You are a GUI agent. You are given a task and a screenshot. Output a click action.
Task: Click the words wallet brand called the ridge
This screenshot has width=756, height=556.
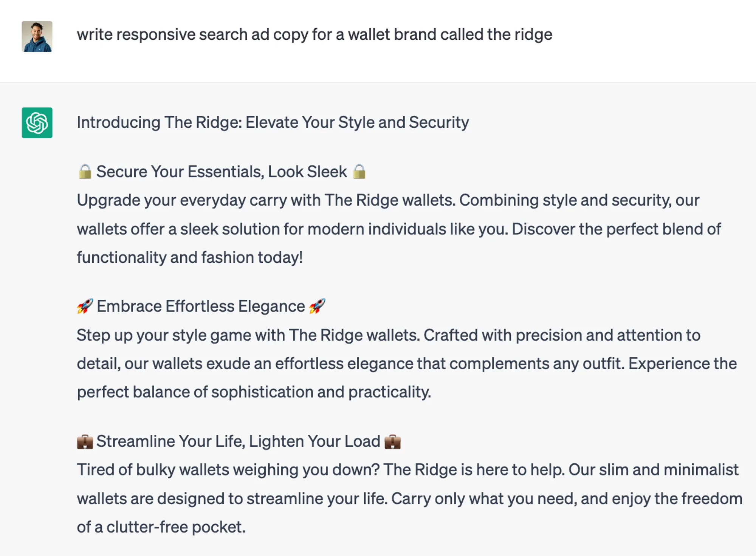pyautogui.click(x=450, y=35)
